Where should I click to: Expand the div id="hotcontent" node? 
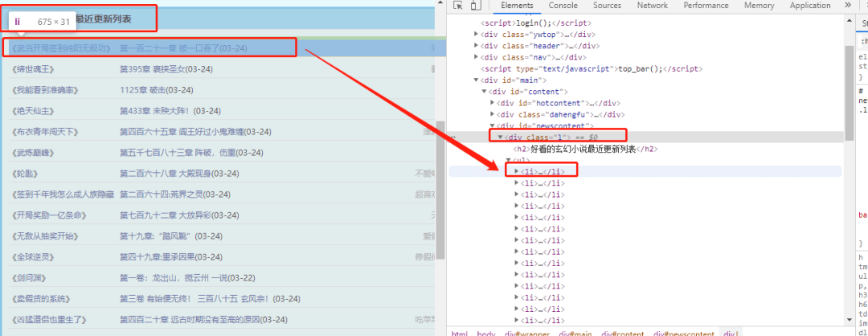493,103
